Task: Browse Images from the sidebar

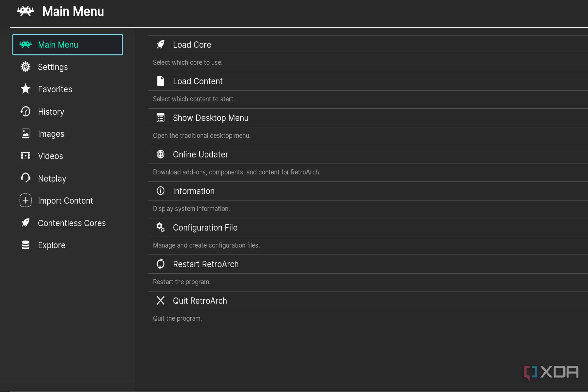Action: 67,134
